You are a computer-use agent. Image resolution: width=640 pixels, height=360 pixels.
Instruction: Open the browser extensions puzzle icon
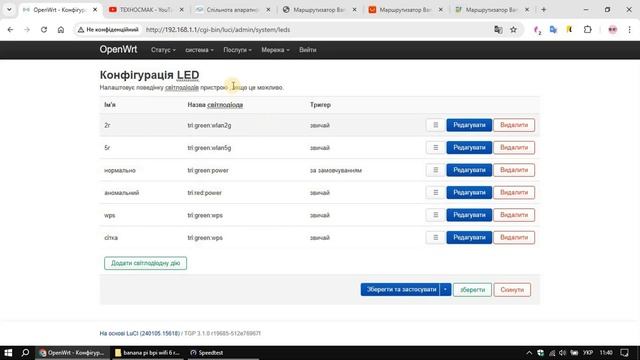click(x=587, y=29)
